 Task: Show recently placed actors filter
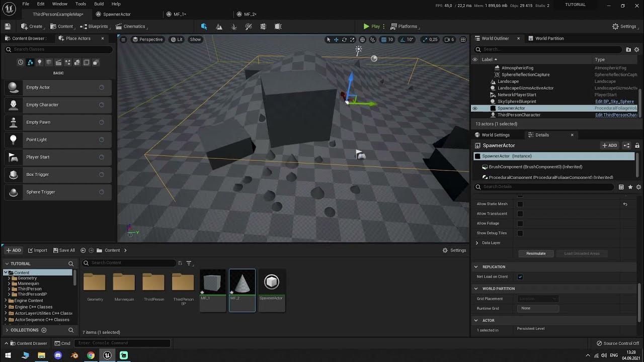(x=21, y=62)
